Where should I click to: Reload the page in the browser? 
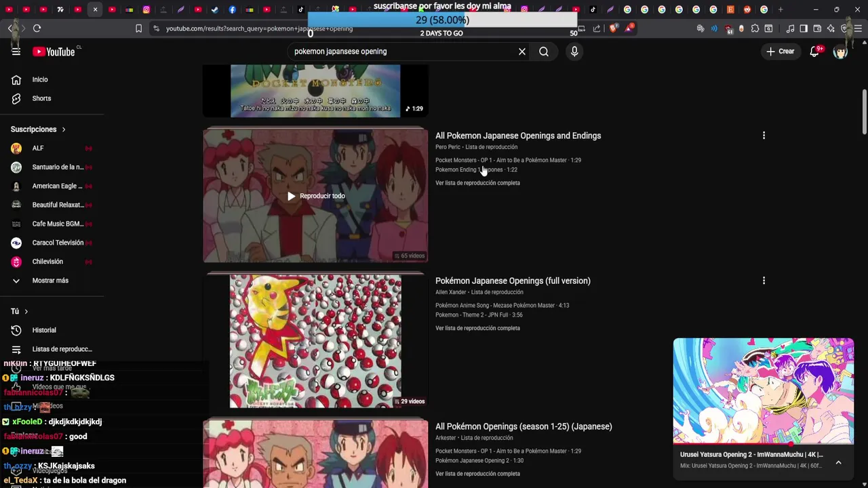(x=37, y=28)
